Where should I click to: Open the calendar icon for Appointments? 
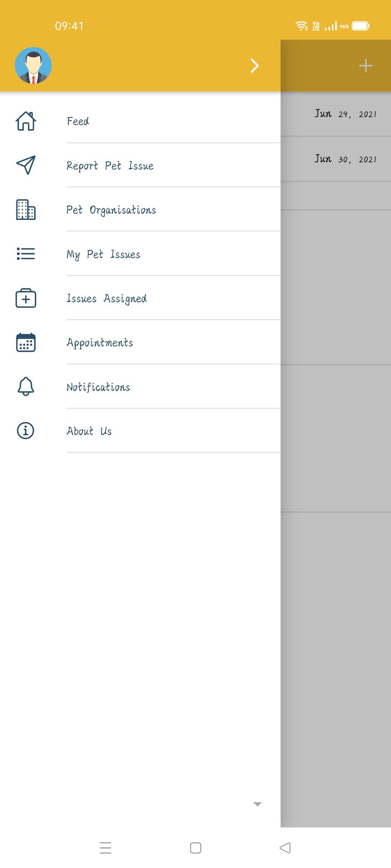click(x=26, y=342)
